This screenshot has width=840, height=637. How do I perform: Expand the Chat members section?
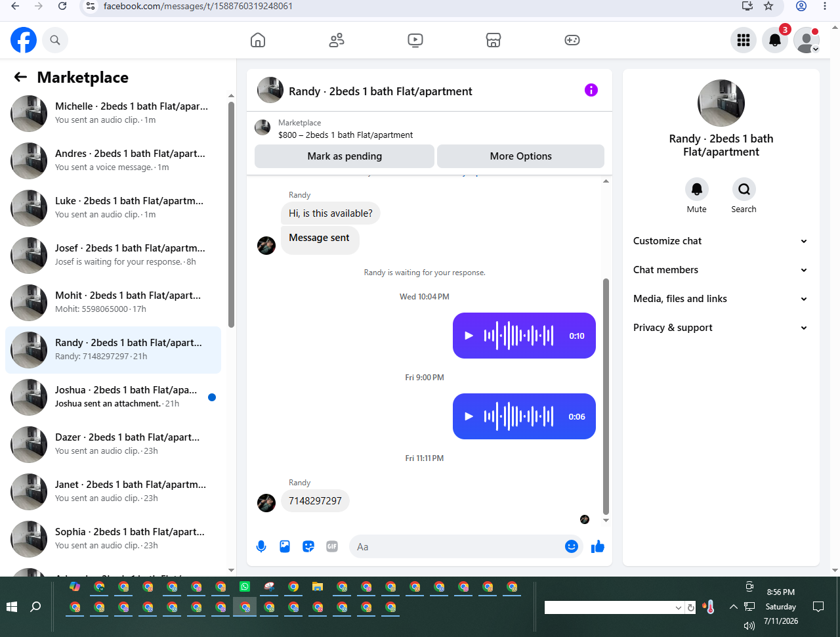[721, 270]
